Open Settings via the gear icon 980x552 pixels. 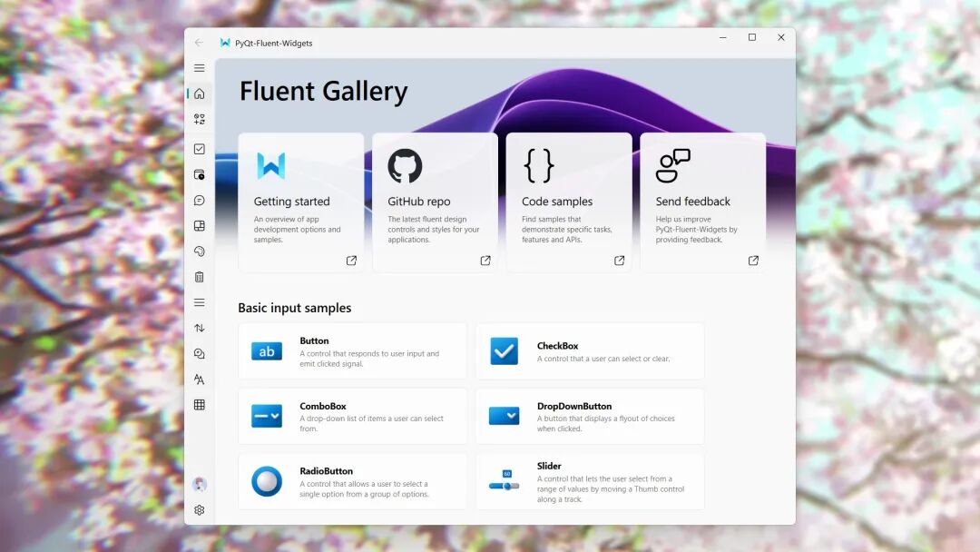click(x=200, y=510)
